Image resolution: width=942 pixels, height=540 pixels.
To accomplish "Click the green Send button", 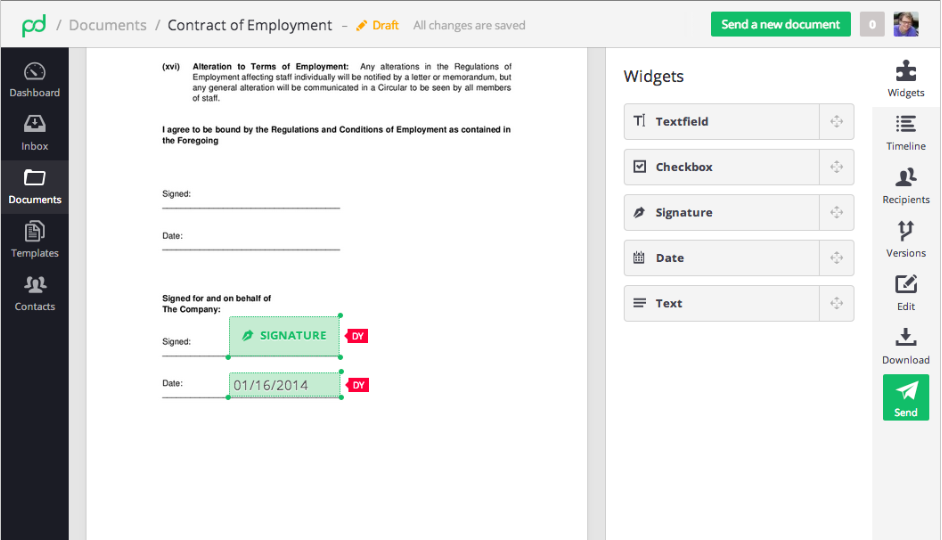I will tap(905, 397).
